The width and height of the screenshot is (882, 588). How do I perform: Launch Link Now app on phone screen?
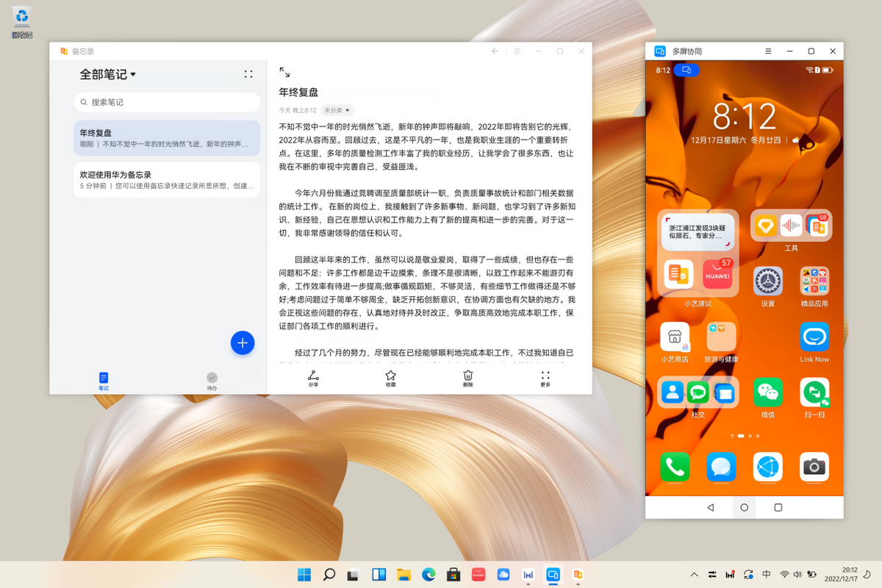point(814,342)
